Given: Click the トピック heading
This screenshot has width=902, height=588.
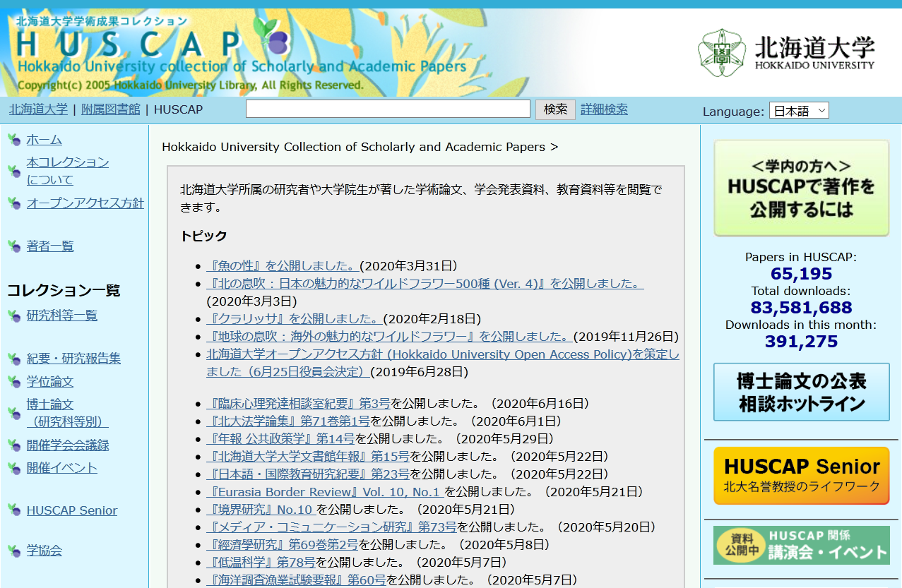Looking at the screenshot, I should coord(203,236).
